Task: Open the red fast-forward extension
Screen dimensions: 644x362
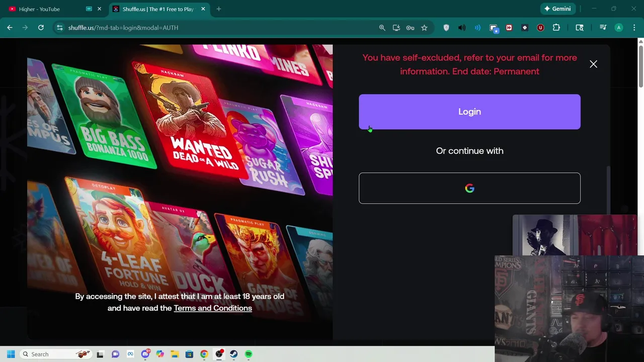Action: (x=509, y=28)
